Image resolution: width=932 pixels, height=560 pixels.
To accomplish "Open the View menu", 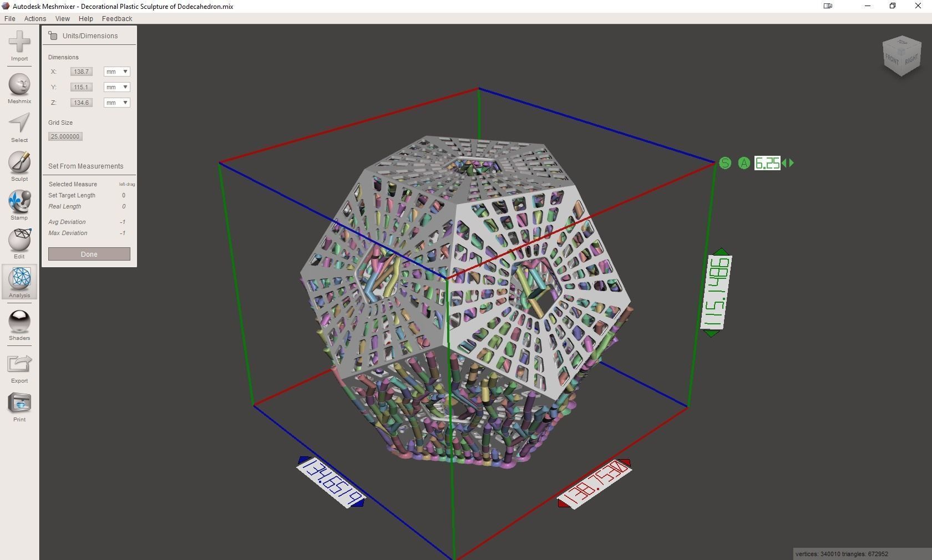I will click(x=62, y=18).
